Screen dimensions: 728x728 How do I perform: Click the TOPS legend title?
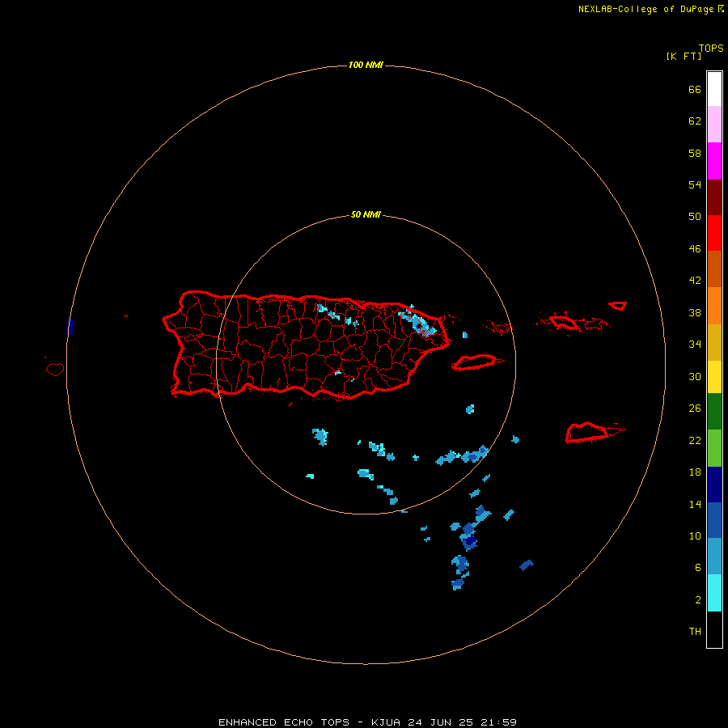point(711,48)
